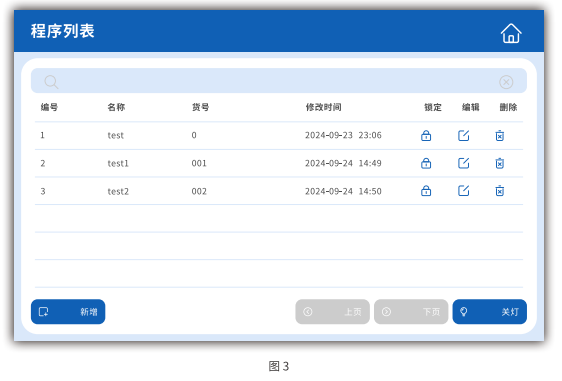Go to previous page with 上页

pyautogui.click(x=332, y=312)
